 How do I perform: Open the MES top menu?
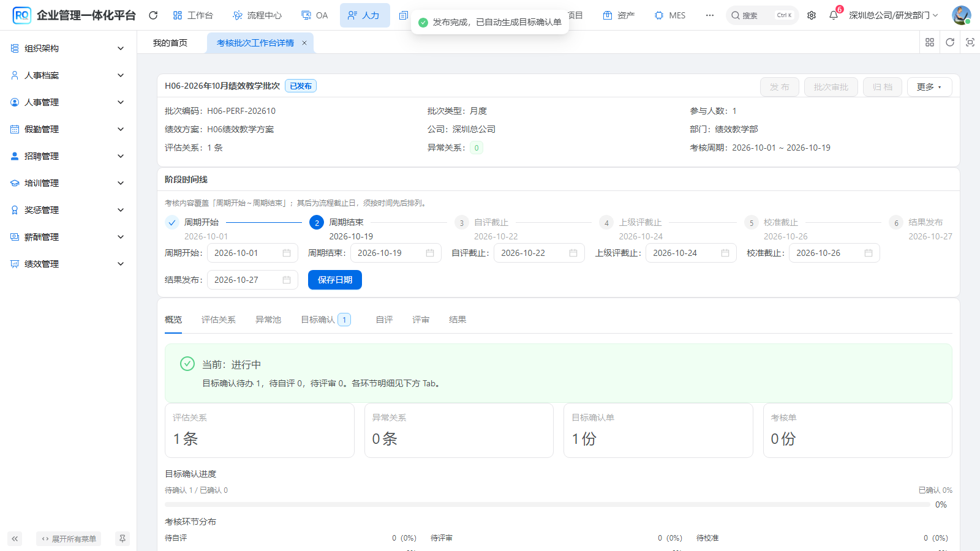tap(670, 15)
